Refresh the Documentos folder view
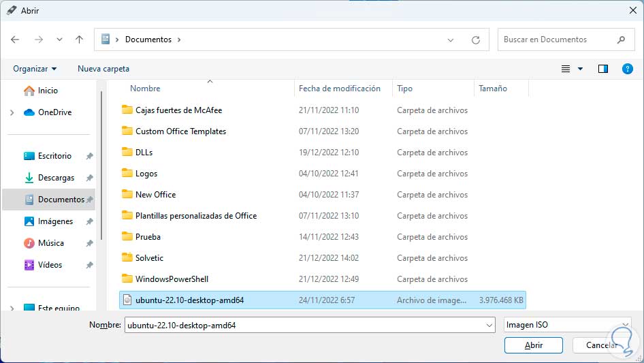 pyautogui.click(x=476, y=40)
